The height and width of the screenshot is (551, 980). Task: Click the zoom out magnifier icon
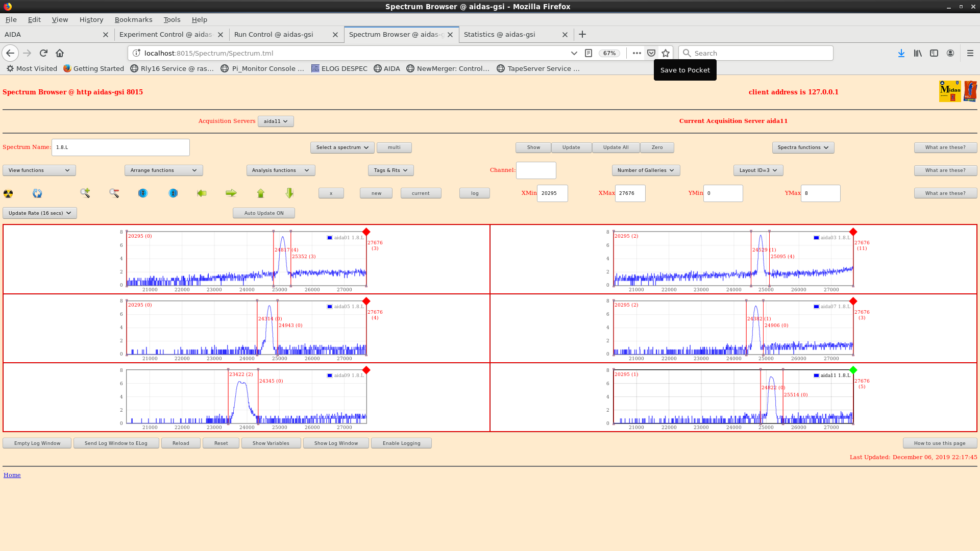tap(114, 193)
